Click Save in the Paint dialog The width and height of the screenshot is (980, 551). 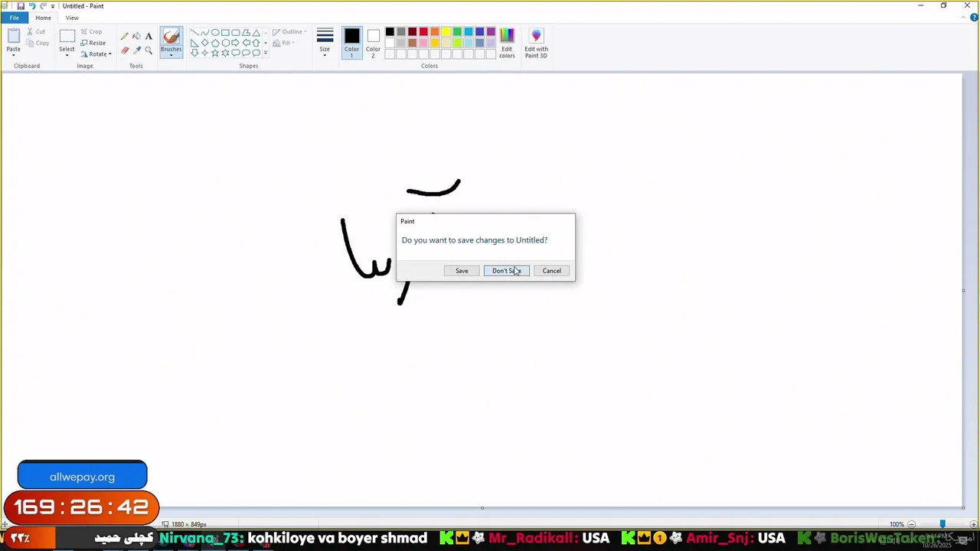(x=462, y=271)
